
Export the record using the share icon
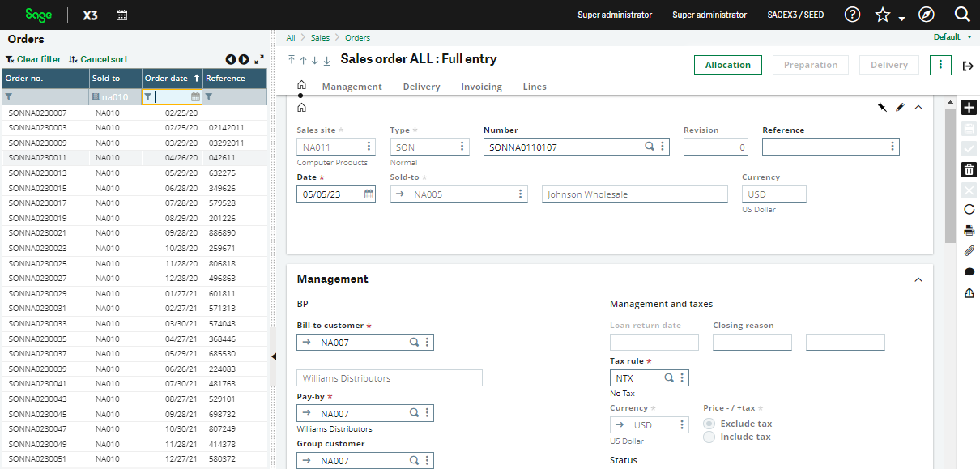(x=969, y=292)
